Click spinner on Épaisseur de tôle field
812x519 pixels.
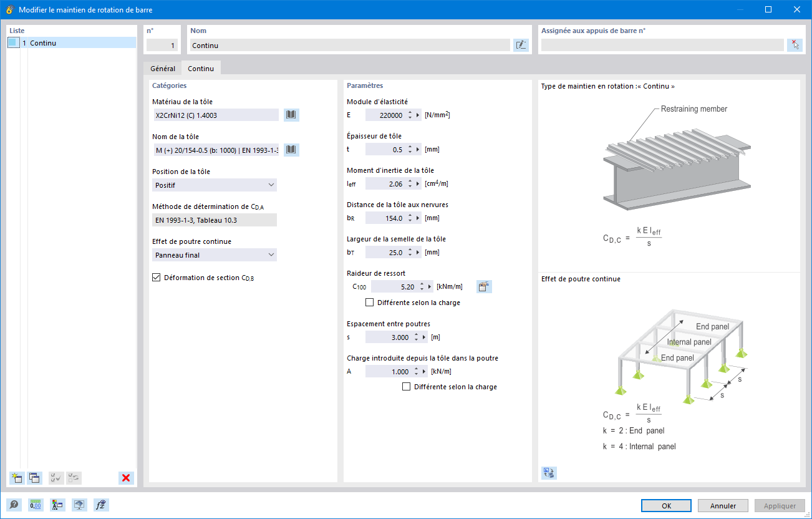click(x=410, y=150)
